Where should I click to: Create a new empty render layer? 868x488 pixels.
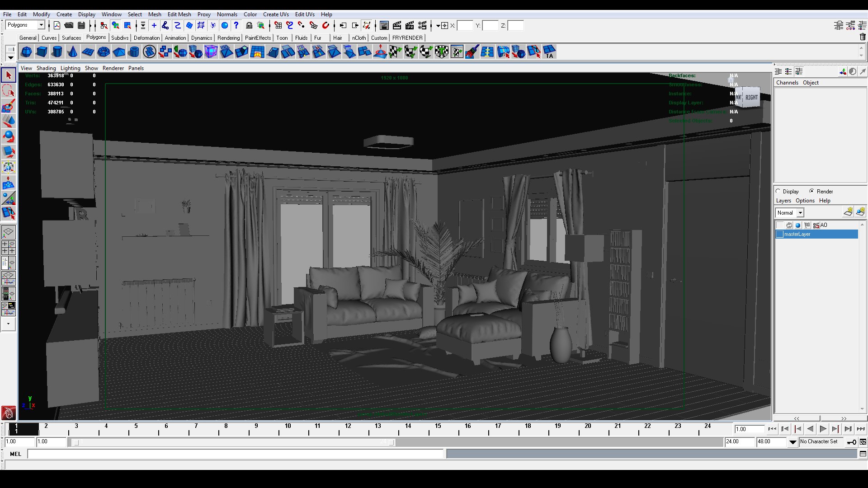[848, 212]
